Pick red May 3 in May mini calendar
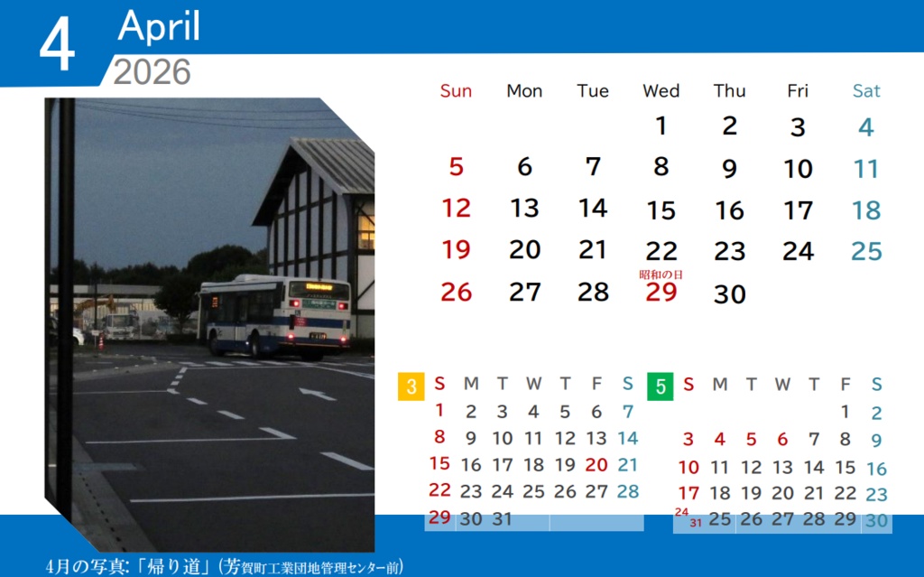The width and height of the screenshot is (924, 577). pos(688,440)
